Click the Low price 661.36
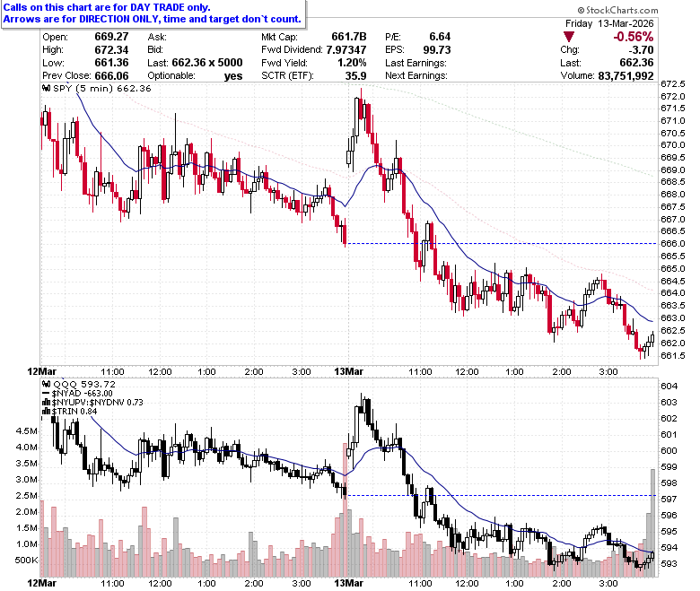Viewport: 700px width, 591px height. coord(111,63)
